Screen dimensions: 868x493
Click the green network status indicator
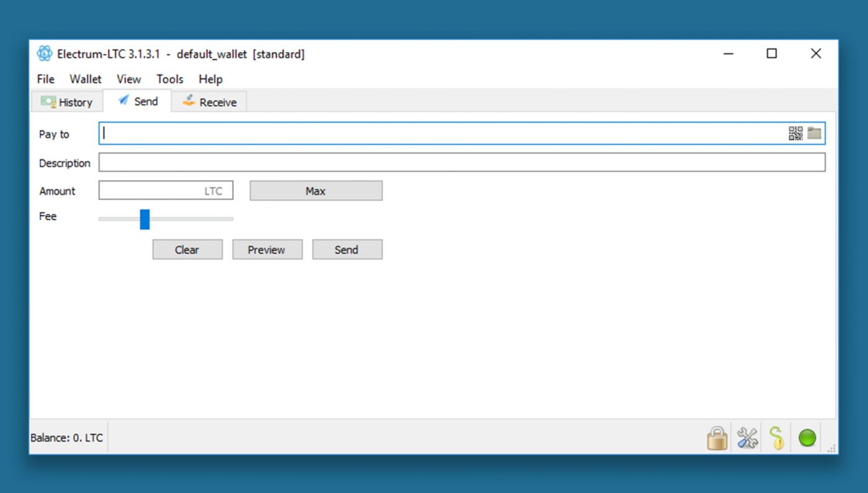(x=807, y=438)
